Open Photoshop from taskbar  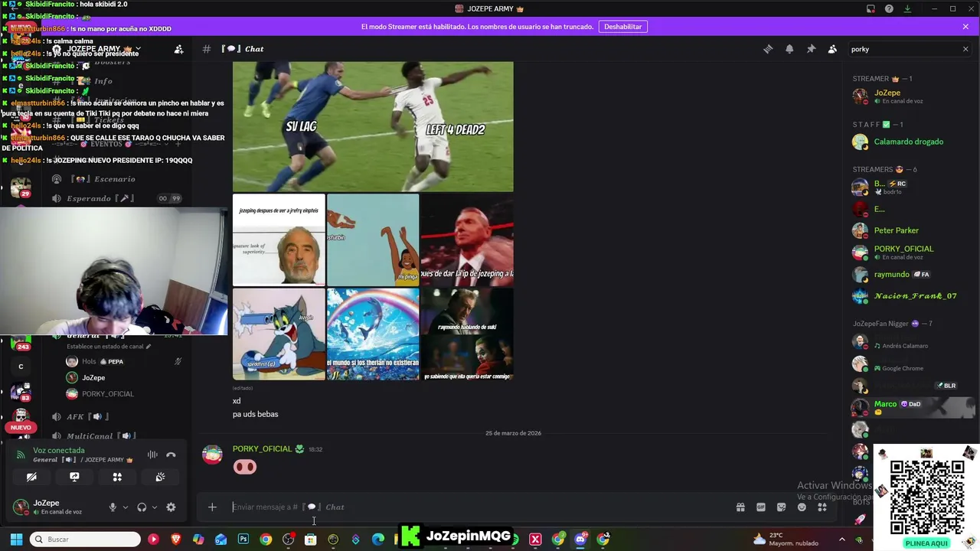[x=243, y=540]
